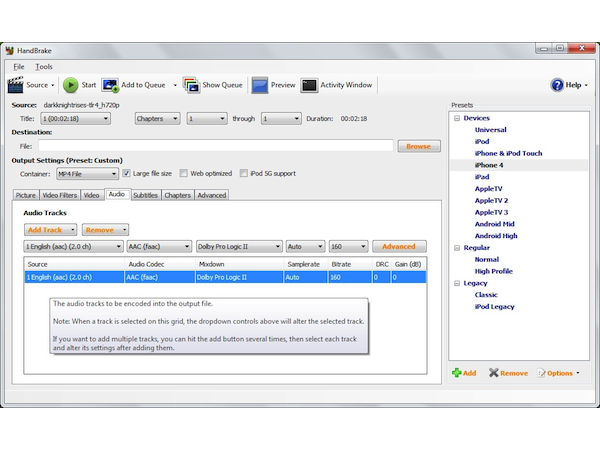Open the 160 bitrate dropdown

(348, 246)
